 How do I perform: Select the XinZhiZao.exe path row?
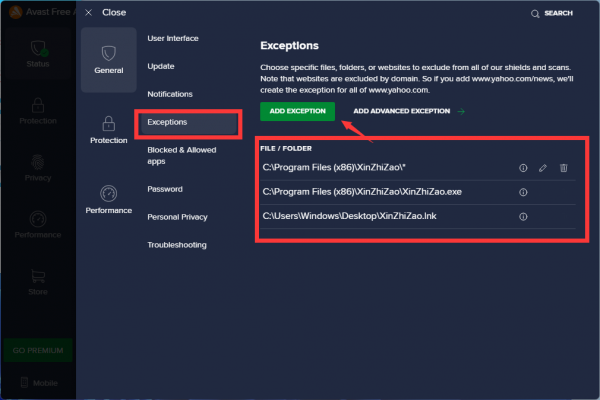(x=418, y=192)
